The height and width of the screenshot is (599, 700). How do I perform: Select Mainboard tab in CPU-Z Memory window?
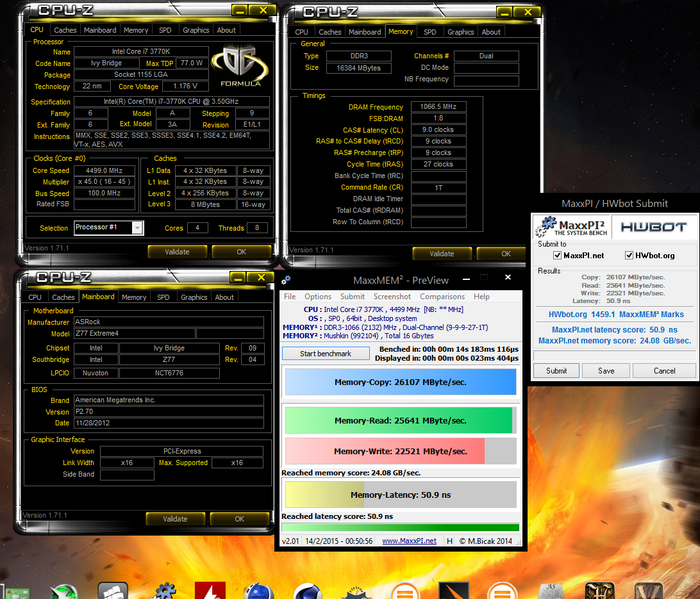[x=365, y=32]
